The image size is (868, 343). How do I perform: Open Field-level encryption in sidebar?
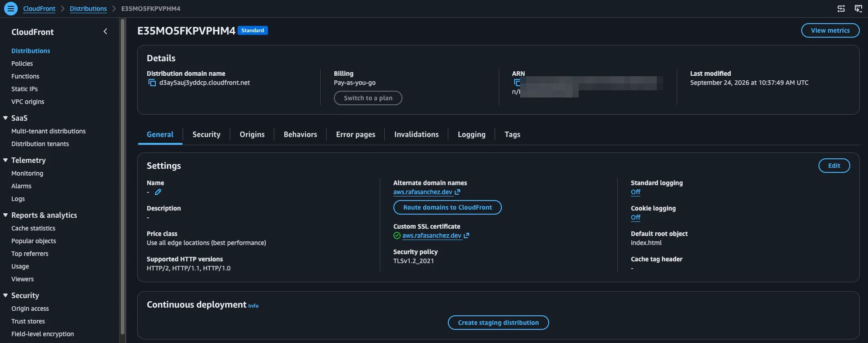click(x=43, y=334)
